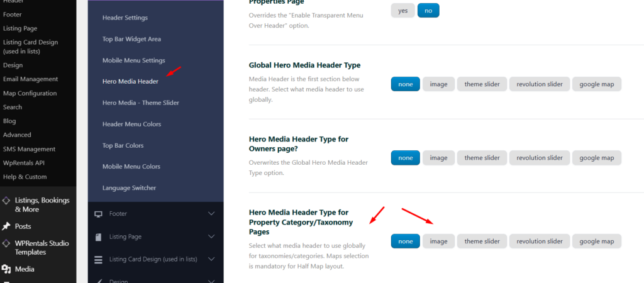Screen dimensions: 644x283
Task: Expand the Listing Page section chevron
Action: (x=211, y=236)
